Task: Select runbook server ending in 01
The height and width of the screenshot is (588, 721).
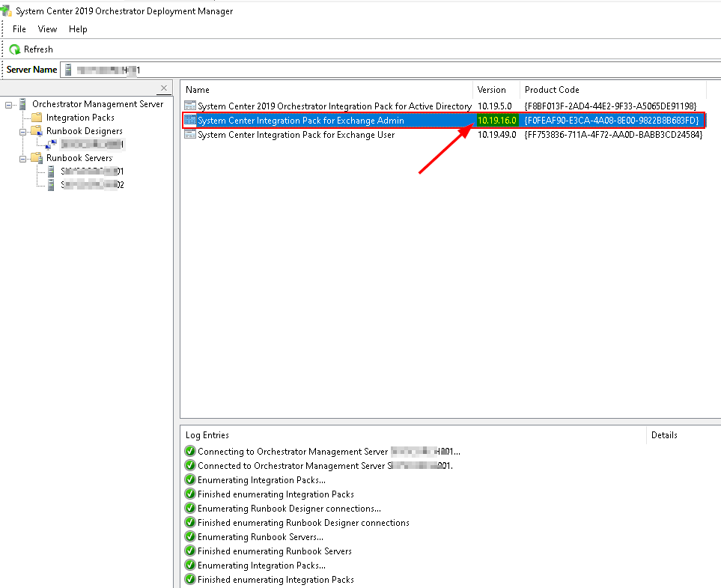Action: [92, 171]
